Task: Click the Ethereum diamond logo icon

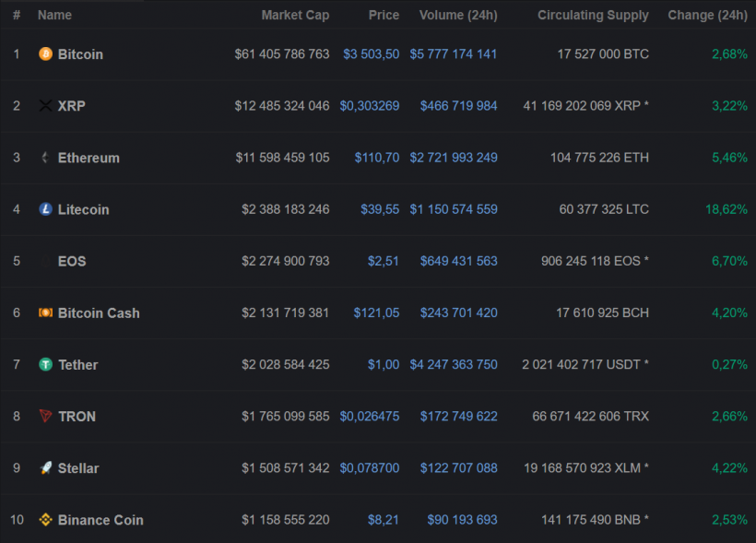Action: [x=45, y=158]
